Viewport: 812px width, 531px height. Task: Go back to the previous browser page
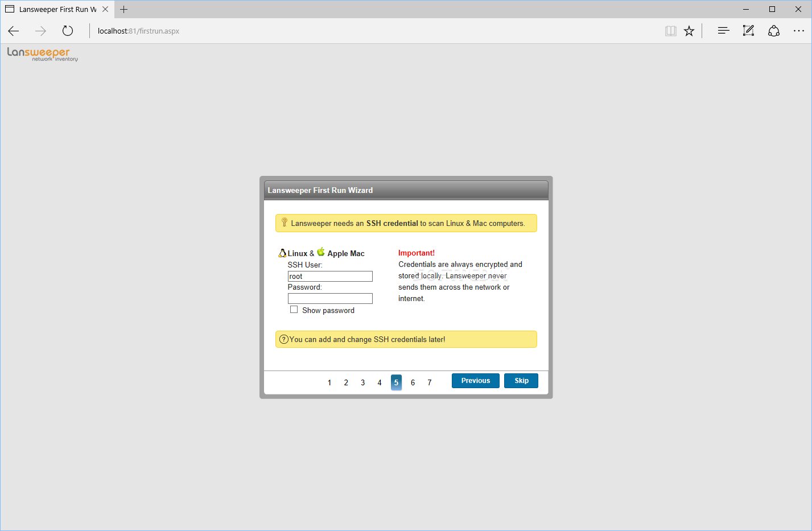14,31
